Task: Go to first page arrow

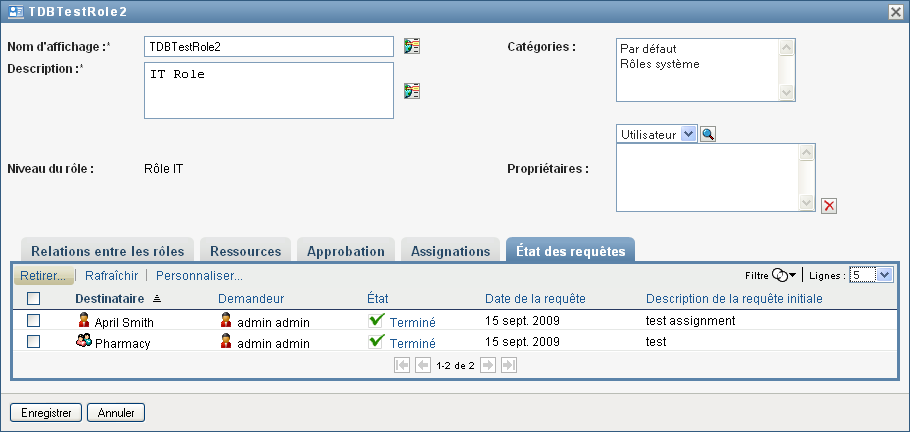Action: pos(402,365)
